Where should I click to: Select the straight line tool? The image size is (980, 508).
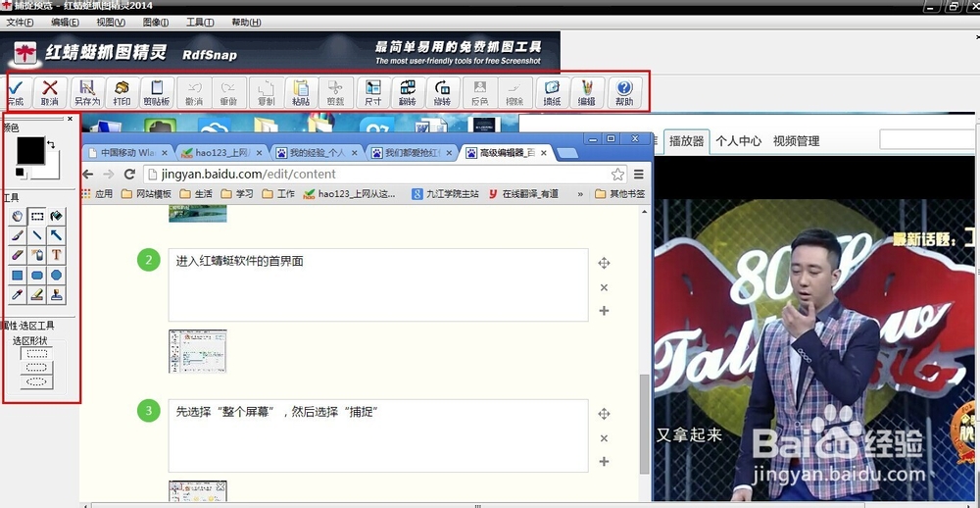click(x=37, y=235)
